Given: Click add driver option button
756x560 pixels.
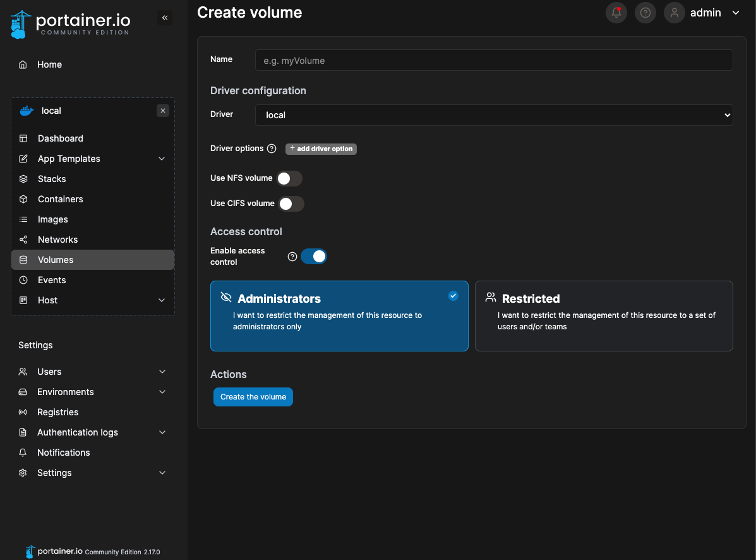Looking at the screenshot, I should [321, 149].
